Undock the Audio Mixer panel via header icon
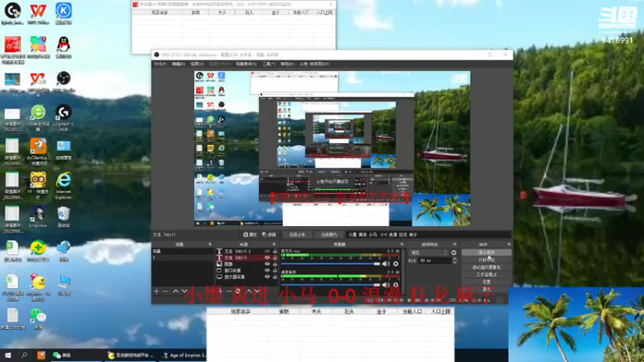The height and width of the screenshot is (362, 644). tap(402, 245)
